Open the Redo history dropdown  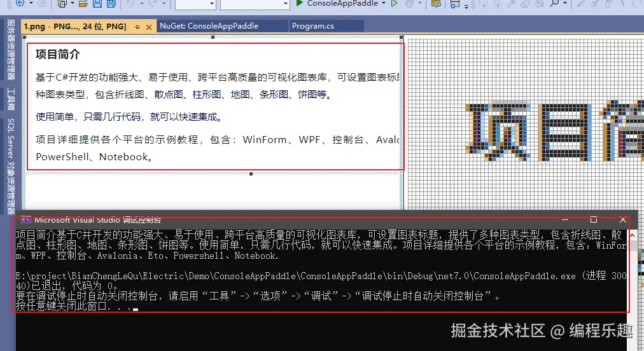tap(164, 3)
